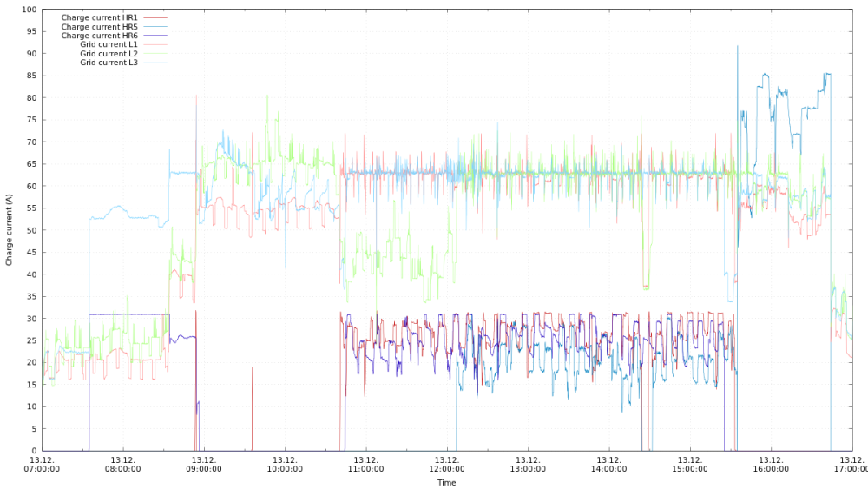868x489 pixels.
Task: Click the 0 value on the y-axis
Action: tap(35, 451)
